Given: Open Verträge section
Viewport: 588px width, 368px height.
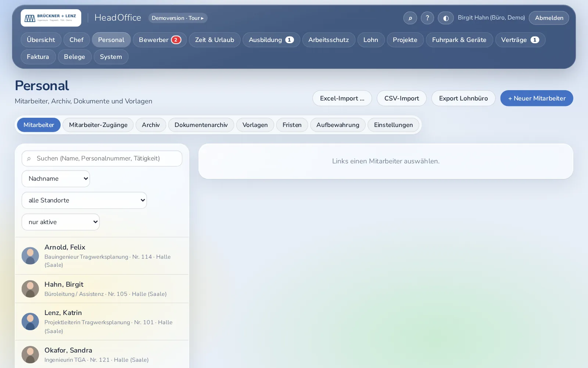Looking at the screenshot, I should pos(520,40).
